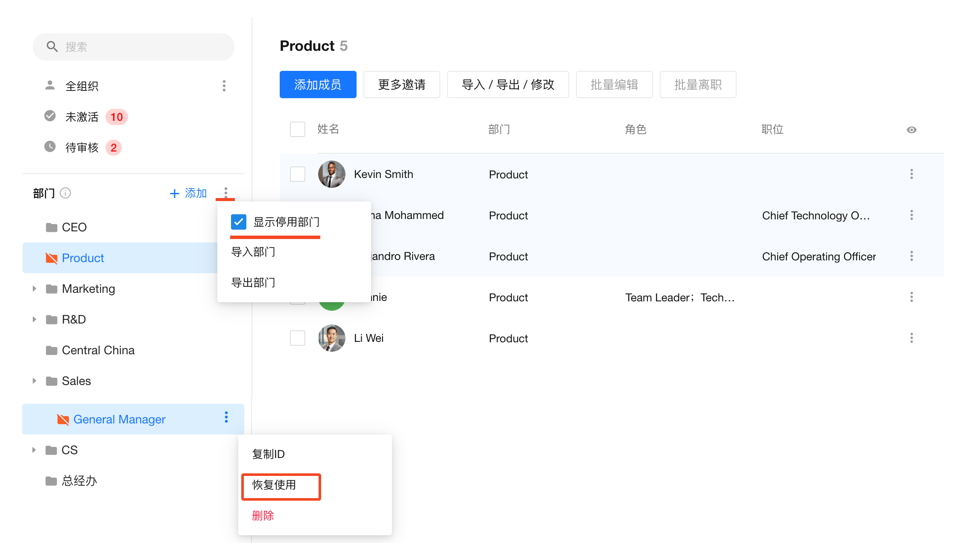Expand the Marketing department tree
Image resolution: width=980 pixels, height=560 pixels.
[35, 289]
